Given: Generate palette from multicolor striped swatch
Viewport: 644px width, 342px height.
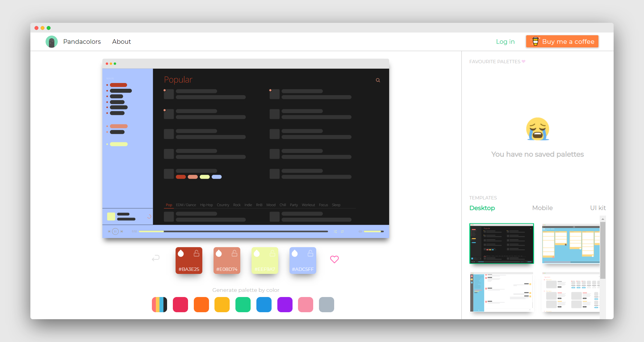Looking at the screenshot, I should pos(159,305).
